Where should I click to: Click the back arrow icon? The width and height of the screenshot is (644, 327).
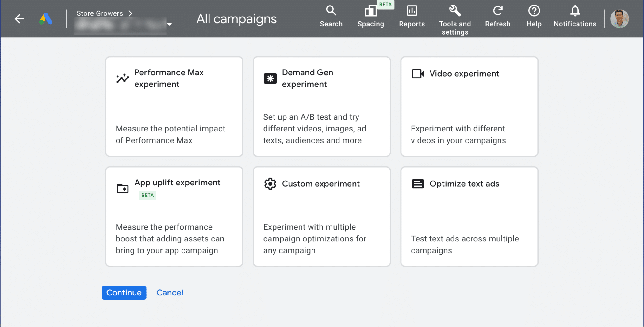pyautogui.click(x=19, y=19)
